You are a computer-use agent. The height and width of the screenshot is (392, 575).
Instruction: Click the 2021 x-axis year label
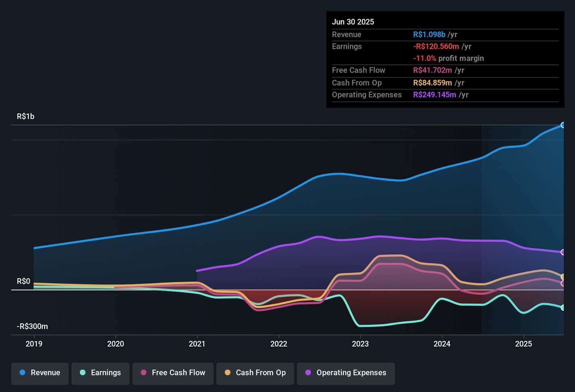point(197,344)
